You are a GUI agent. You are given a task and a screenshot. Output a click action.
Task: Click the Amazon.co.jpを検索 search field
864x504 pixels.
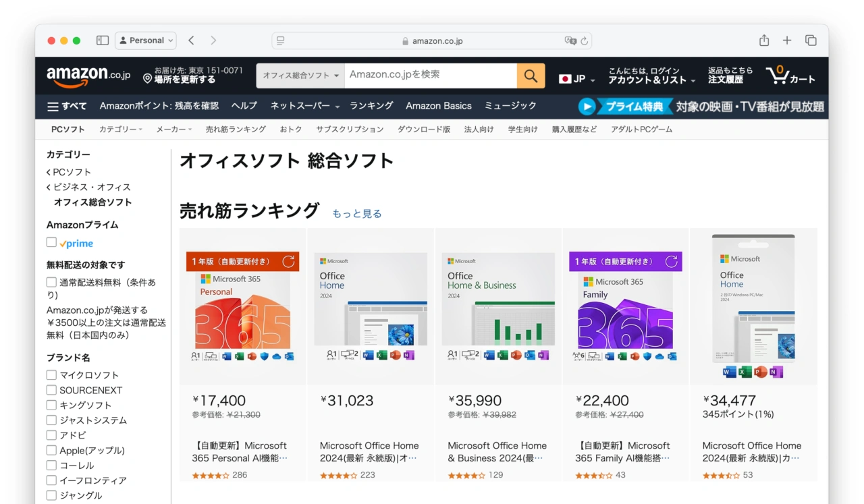pos(430,75)
